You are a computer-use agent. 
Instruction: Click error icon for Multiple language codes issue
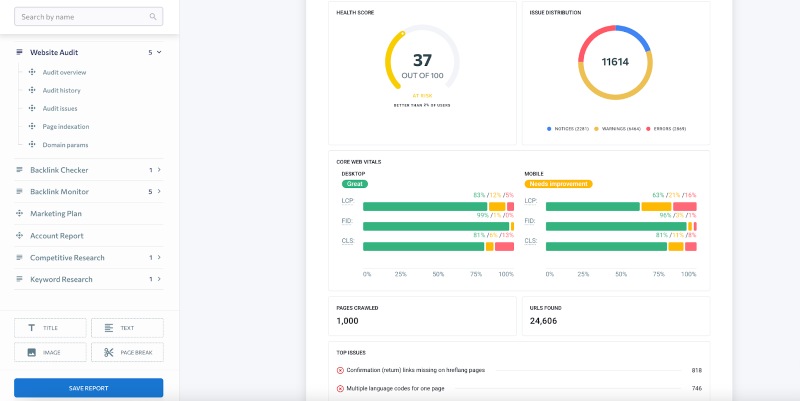coord(340,388)
